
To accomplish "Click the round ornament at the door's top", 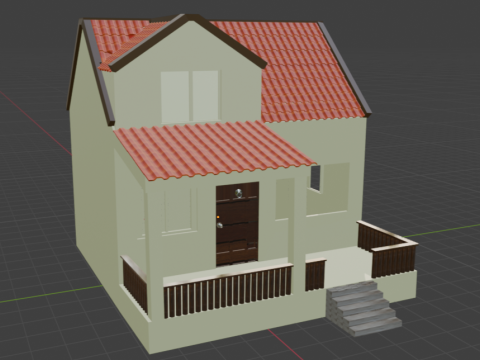I will 239,193.
